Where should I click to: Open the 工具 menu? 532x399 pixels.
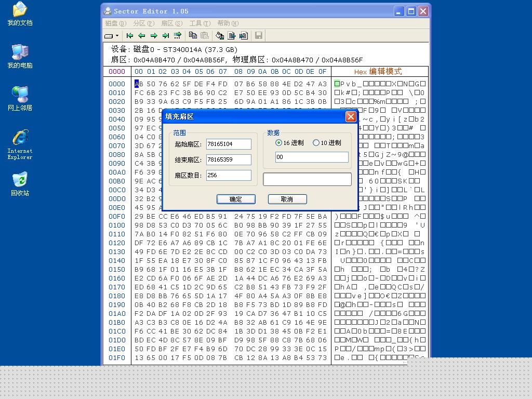199,23
